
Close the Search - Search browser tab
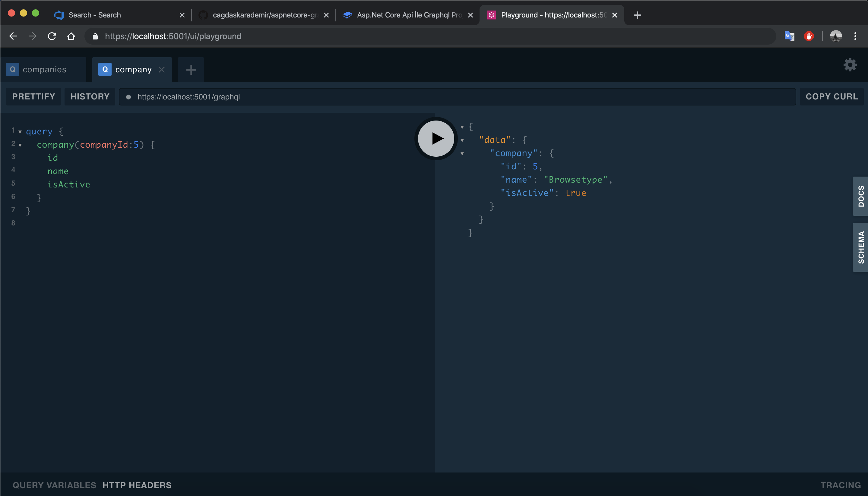coord(182,15)
